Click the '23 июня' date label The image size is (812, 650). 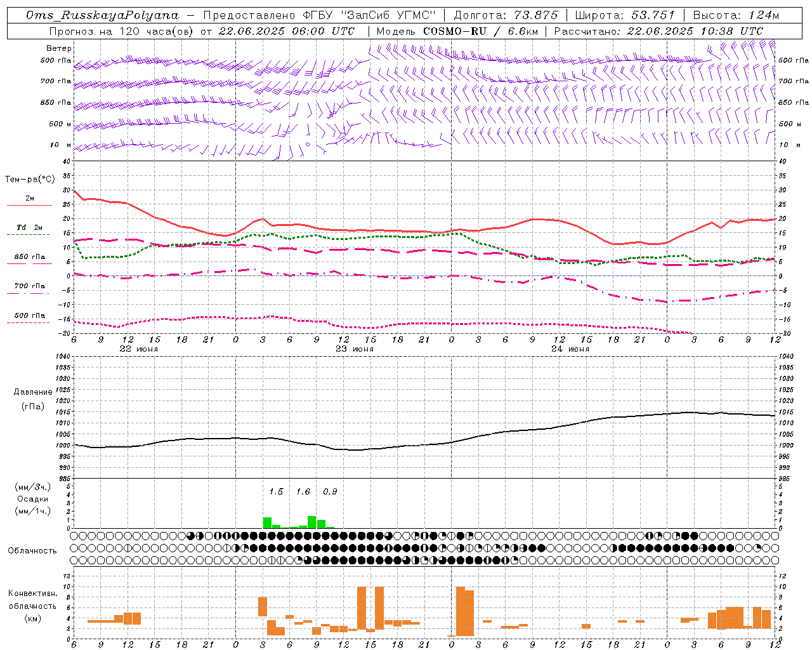pos(355,349)
